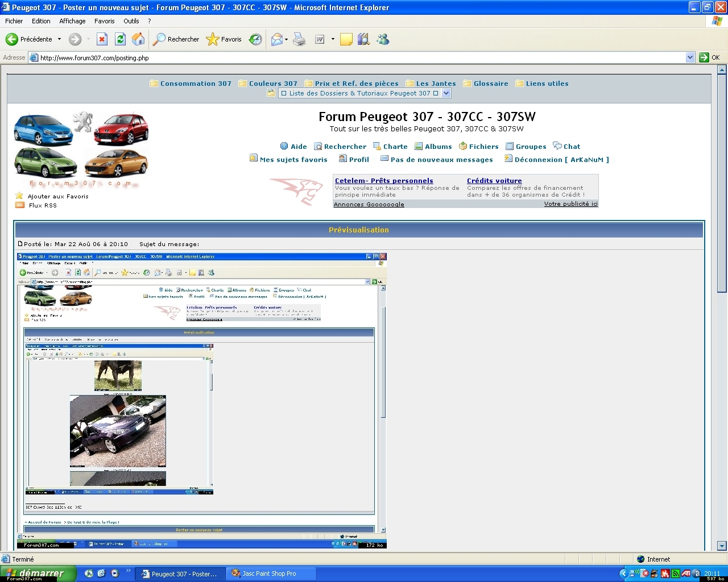Click the page's vertical scrollbar down arrow

(x=722, y=545)
